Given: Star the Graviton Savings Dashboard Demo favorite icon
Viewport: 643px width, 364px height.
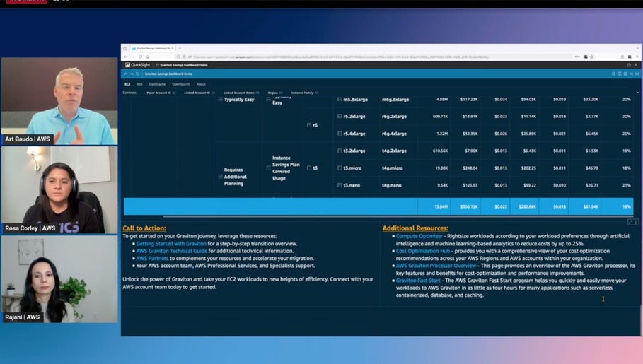Looking at the screenshot, I should tap(157, 65).
